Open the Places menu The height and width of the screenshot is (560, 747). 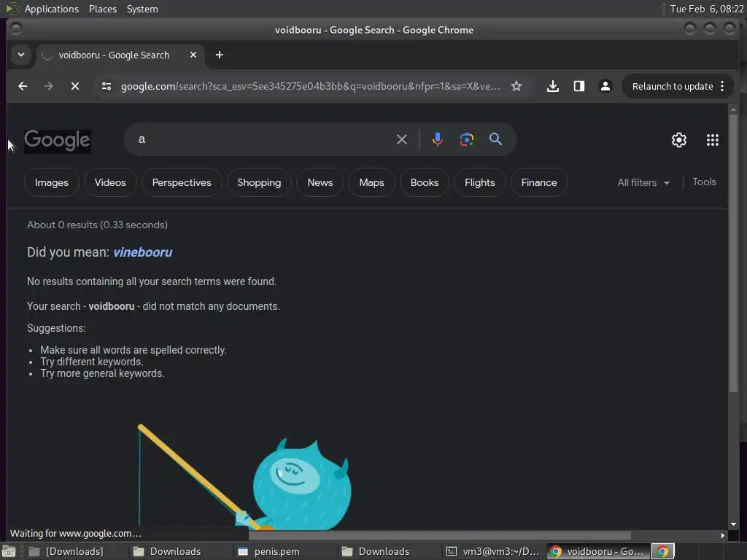pos(102,9)
